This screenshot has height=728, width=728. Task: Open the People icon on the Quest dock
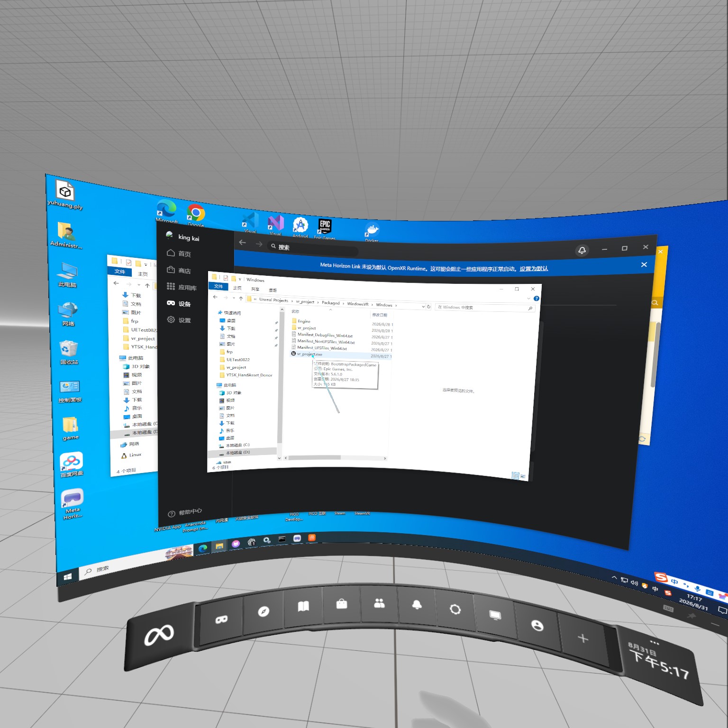tap(380, 603)
